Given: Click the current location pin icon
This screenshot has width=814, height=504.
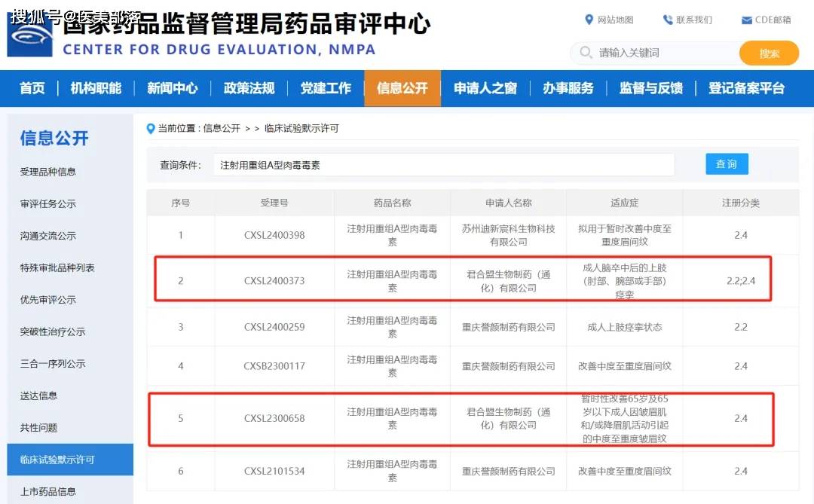Looking at the screenshot, I should pyautogui.click(x=151, y=128).
